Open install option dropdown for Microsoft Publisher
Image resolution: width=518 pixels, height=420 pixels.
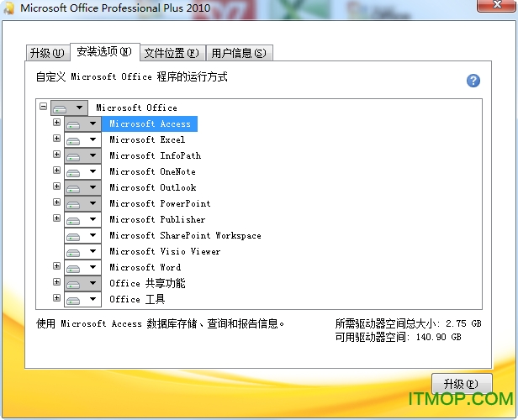82,220
